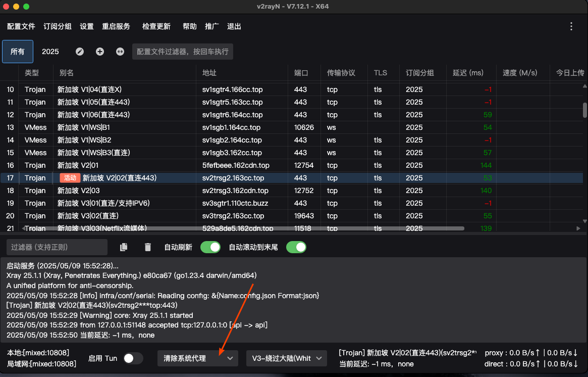Click port value 10626
588x377 pixels.
304,127
